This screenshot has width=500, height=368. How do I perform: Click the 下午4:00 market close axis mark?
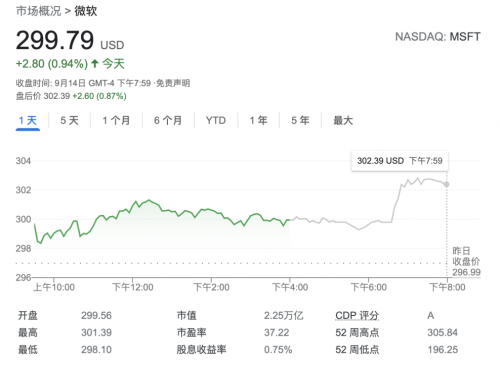[290, 287]
